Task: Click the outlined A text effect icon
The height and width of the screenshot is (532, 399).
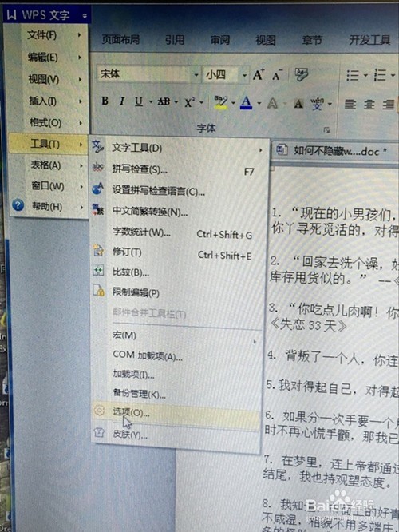Action: click(x=273, y=103)
